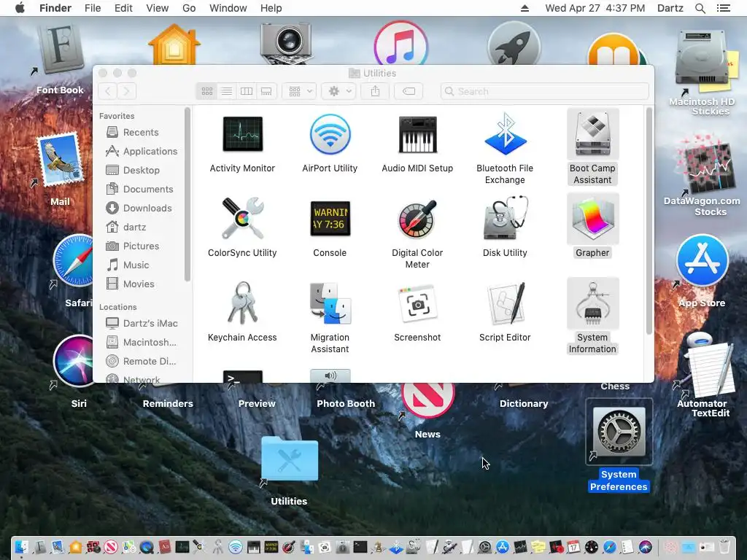Switch Finder to gallery view

[x=266, y=91]
